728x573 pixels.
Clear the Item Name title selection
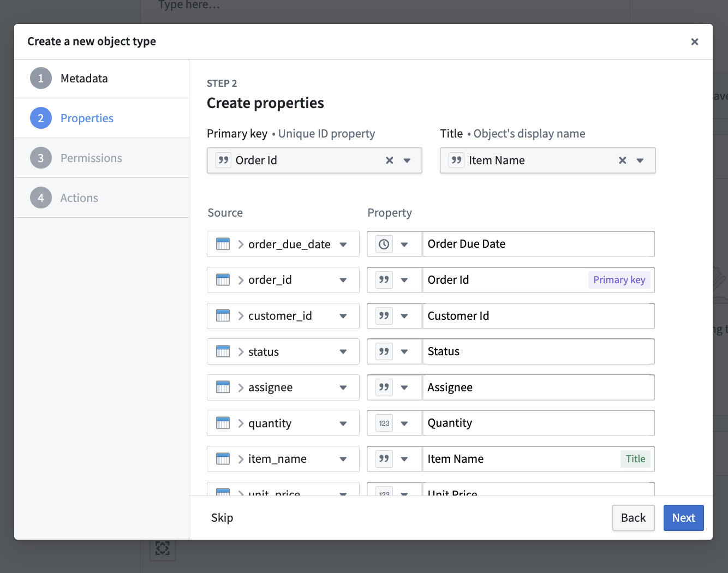click(622, 160)
